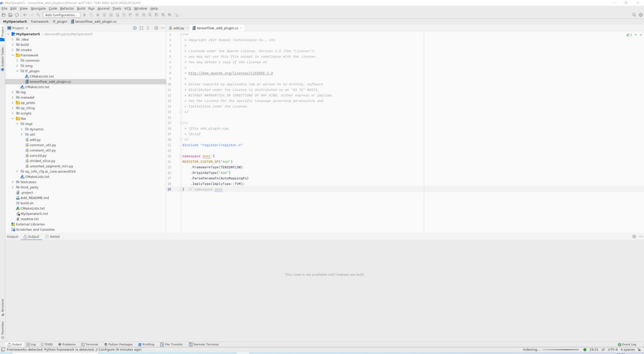
Task: Expand the testcases folder
Action: coord(13,182)
